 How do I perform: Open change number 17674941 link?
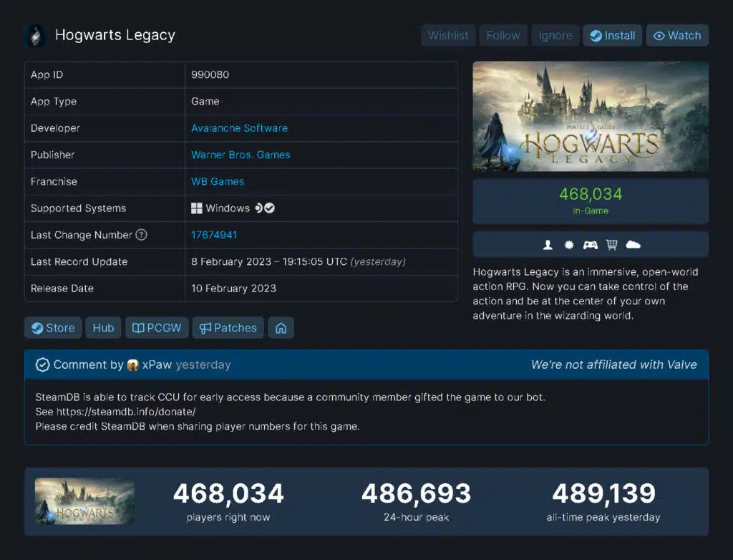(214, 235)
